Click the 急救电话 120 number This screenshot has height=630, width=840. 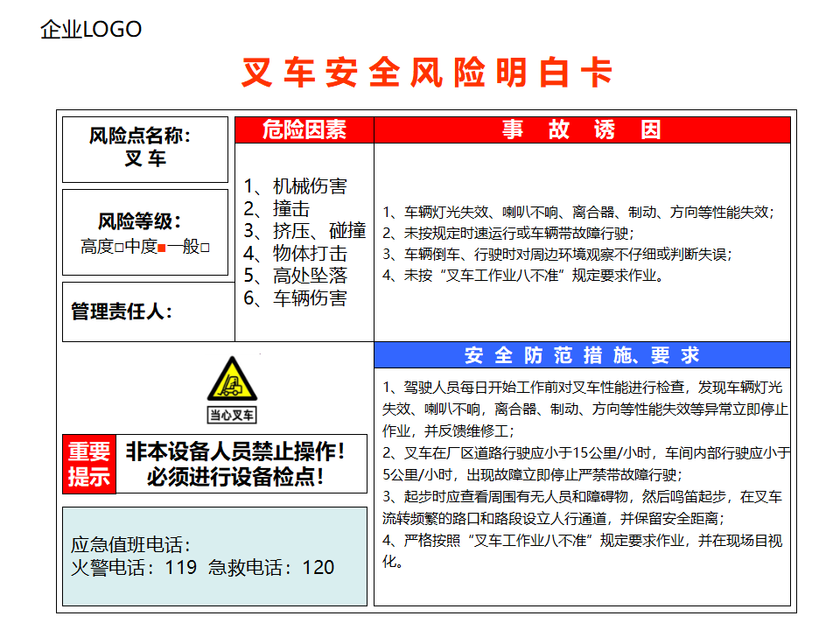point(318,568)
